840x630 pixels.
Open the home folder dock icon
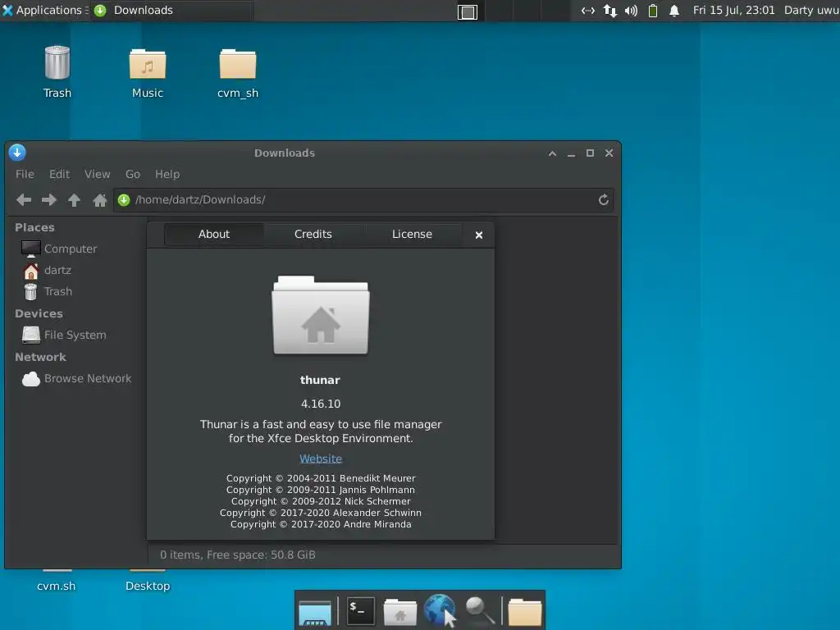[400, 612]
